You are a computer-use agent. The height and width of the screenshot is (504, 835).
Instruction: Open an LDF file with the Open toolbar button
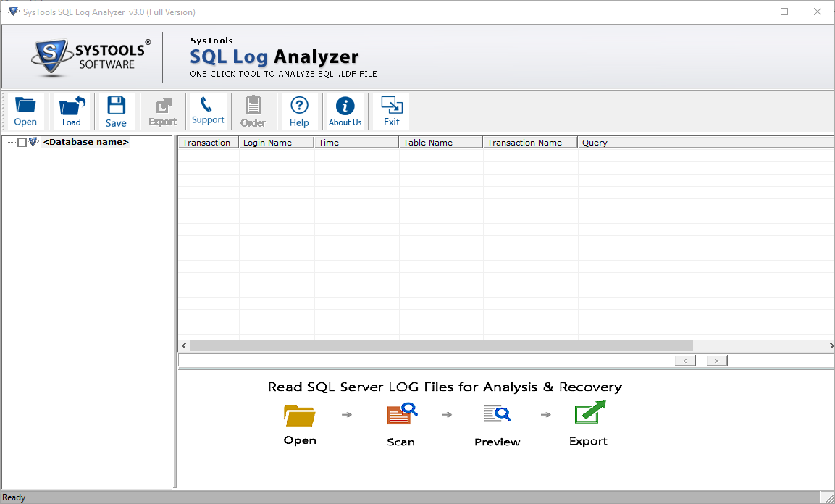click(x=25, y=112)
